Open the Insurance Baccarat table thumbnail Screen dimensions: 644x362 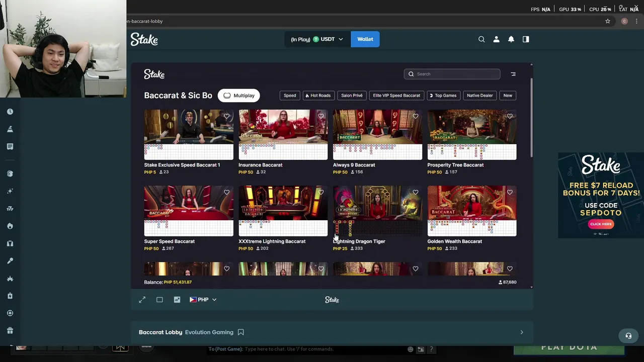(283, 135)
